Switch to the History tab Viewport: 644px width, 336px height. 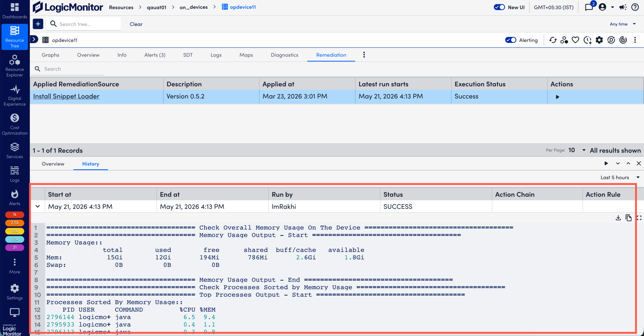(91, 164)
